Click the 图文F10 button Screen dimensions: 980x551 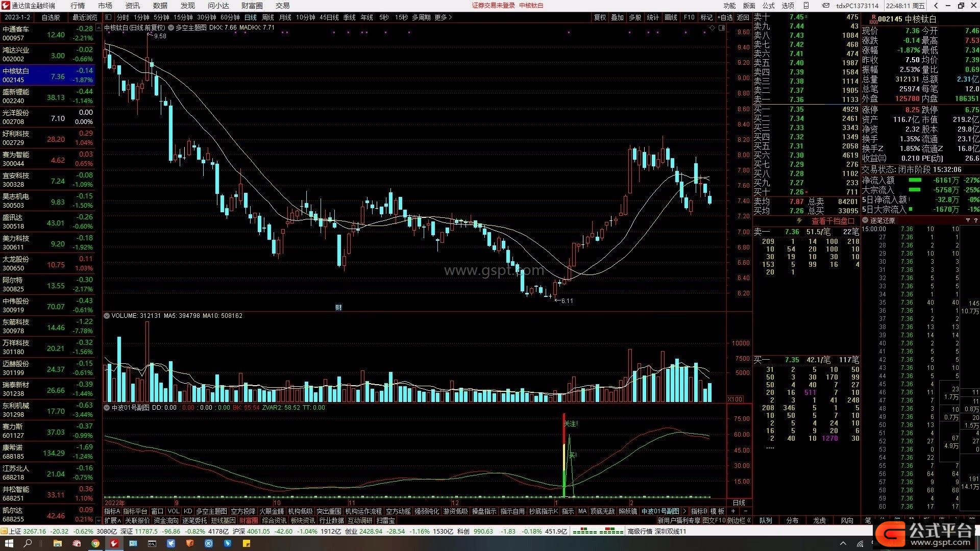click(714, 520)
